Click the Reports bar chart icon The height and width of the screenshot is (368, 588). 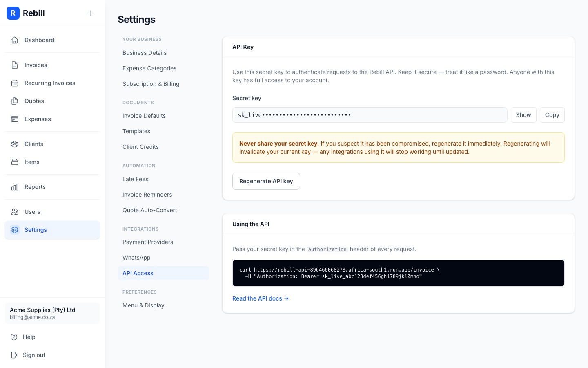pos(15,186)
